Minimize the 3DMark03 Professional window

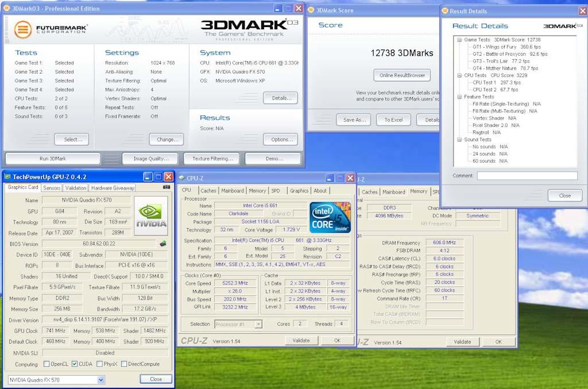point(278,8)
